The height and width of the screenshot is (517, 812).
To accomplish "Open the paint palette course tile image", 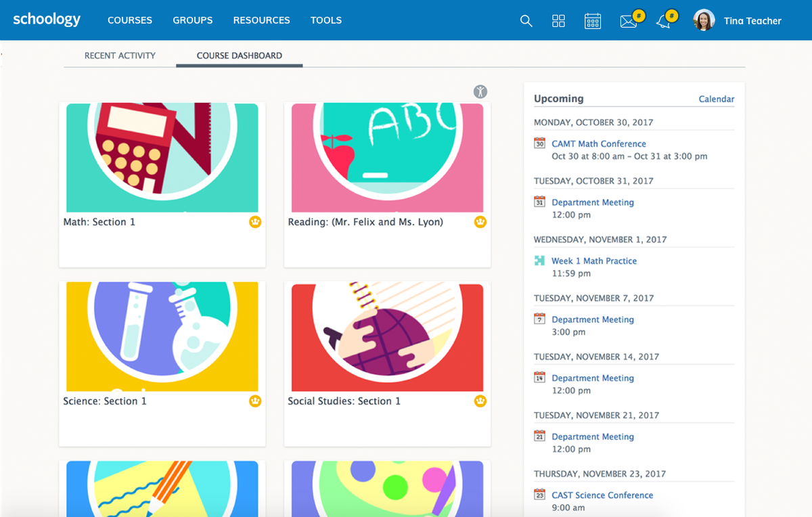I will (x=387, y=489).
